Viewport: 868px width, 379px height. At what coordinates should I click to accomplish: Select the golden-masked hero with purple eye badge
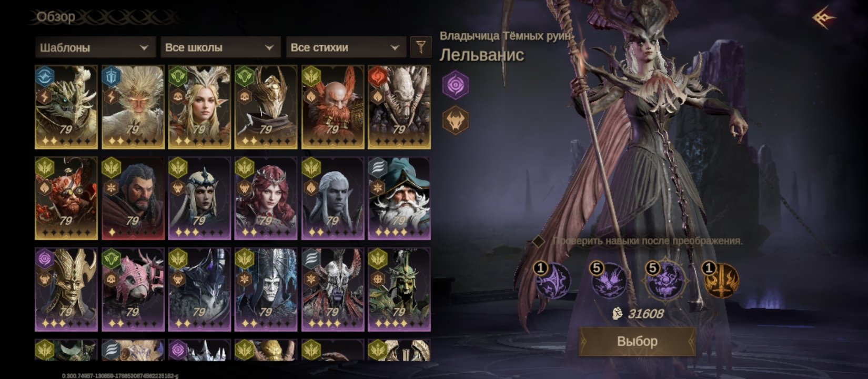66,290
